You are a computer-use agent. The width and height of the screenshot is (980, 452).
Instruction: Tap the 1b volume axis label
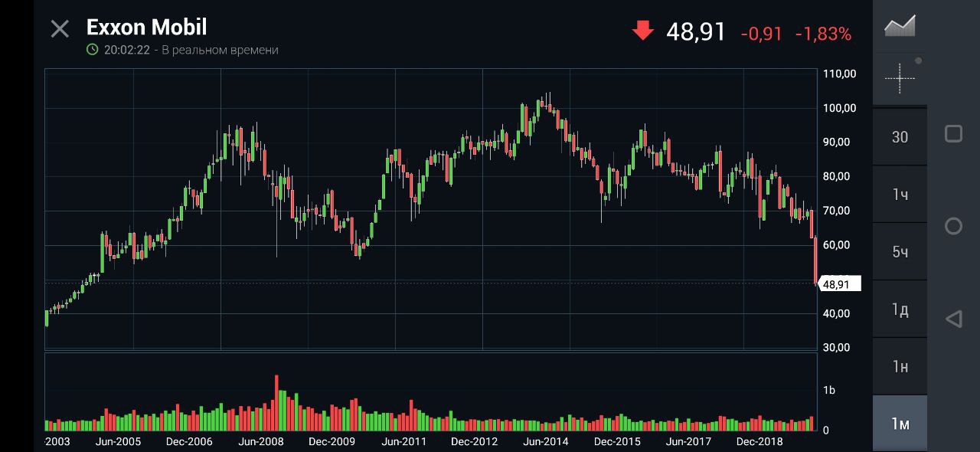[829, 391]
